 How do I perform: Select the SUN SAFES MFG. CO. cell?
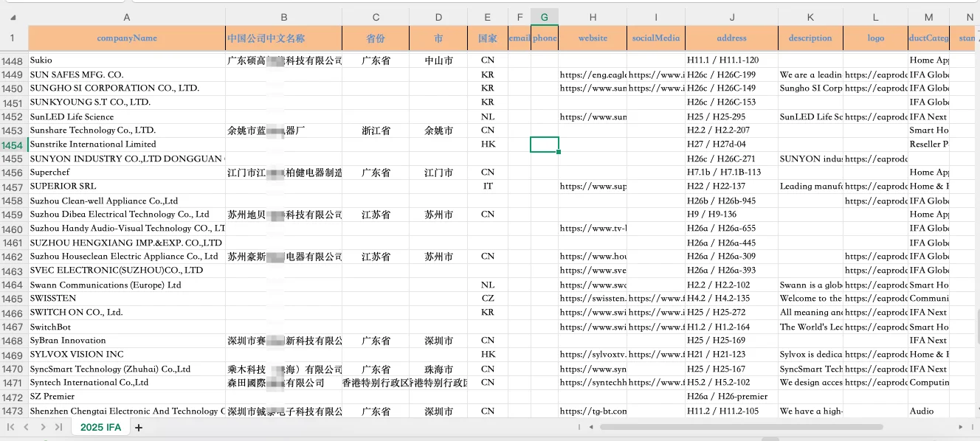tap(127, 74)
